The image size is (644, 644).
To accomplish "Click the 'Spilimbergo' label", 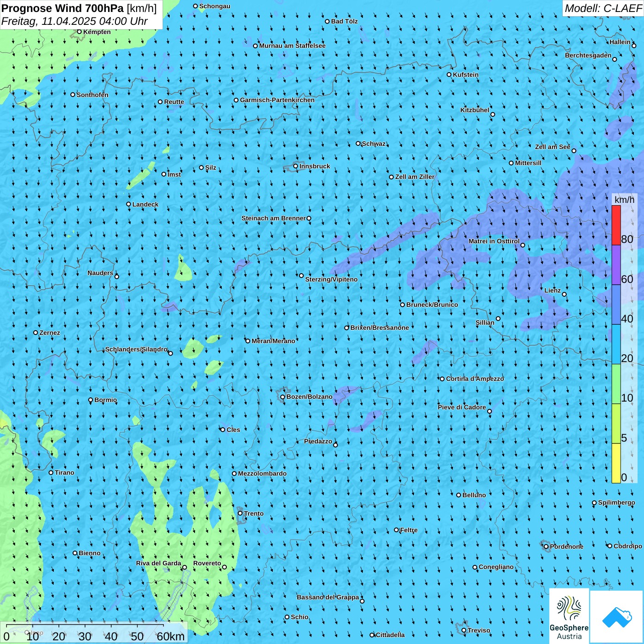I will pos(617,502).
